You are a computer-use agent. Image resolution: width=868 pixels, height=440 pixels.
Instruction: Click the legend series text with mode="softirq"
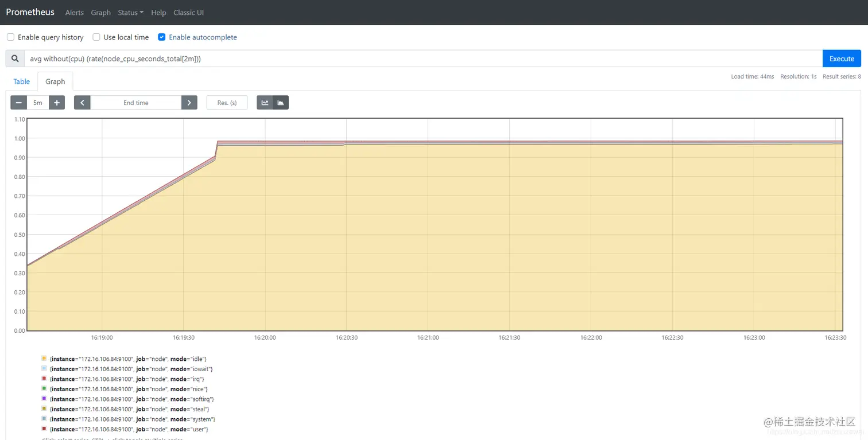[x=132, y=399]
